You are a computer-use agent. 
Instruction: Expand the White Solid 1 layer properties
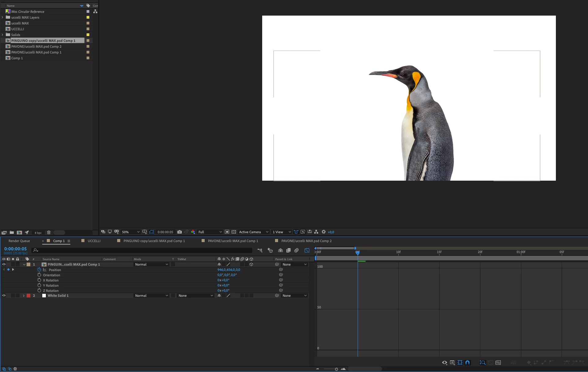tap(24, 296)
